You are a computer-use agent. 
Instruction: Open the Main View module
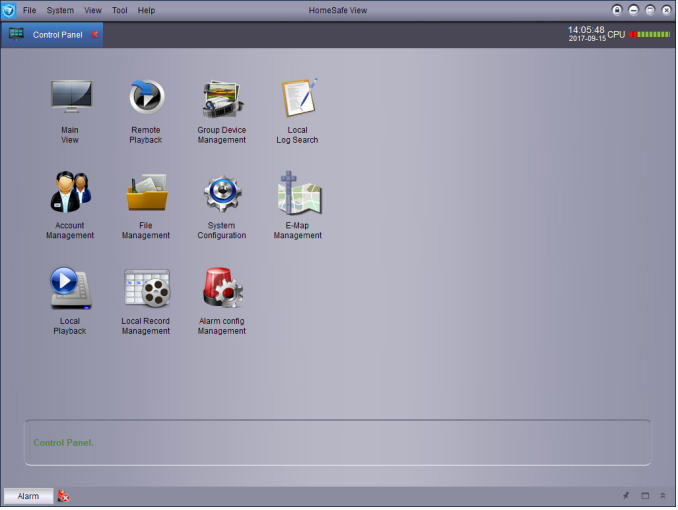click(70, 98)
